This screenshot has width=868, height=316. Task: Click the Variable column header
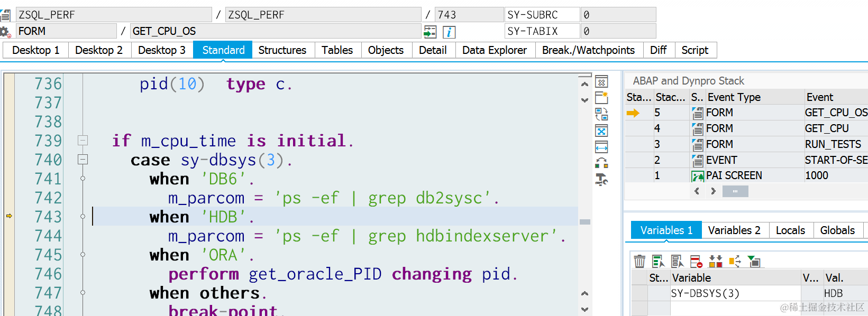735,278
